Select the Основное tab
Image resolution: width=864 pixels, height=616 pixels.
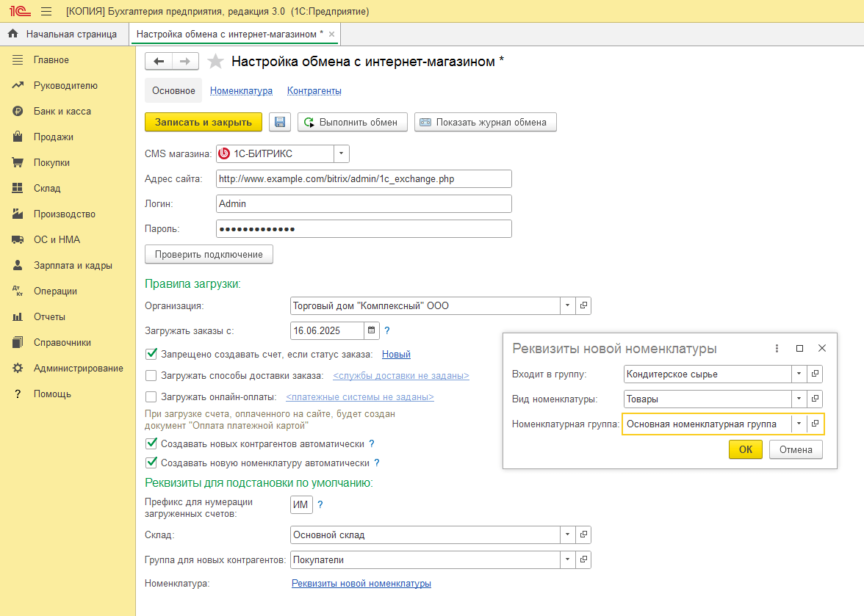tap(173, 91)
